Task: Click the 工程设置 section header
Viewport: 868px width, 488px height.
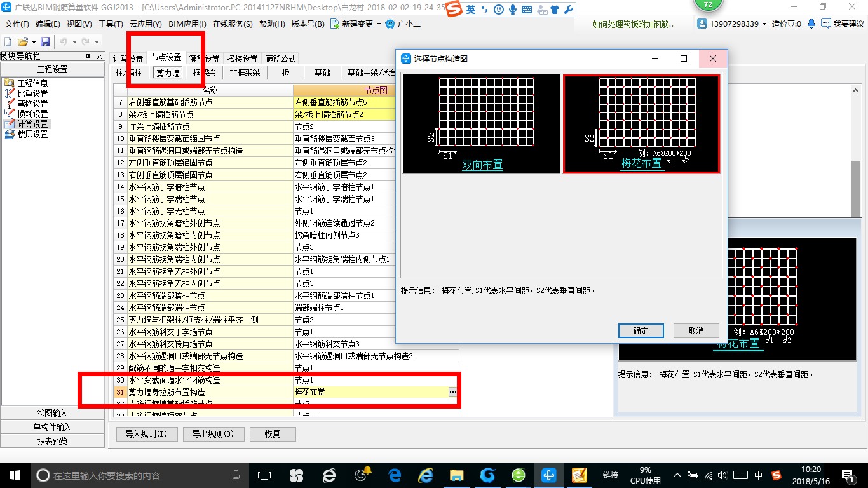Action: (52, 70)
